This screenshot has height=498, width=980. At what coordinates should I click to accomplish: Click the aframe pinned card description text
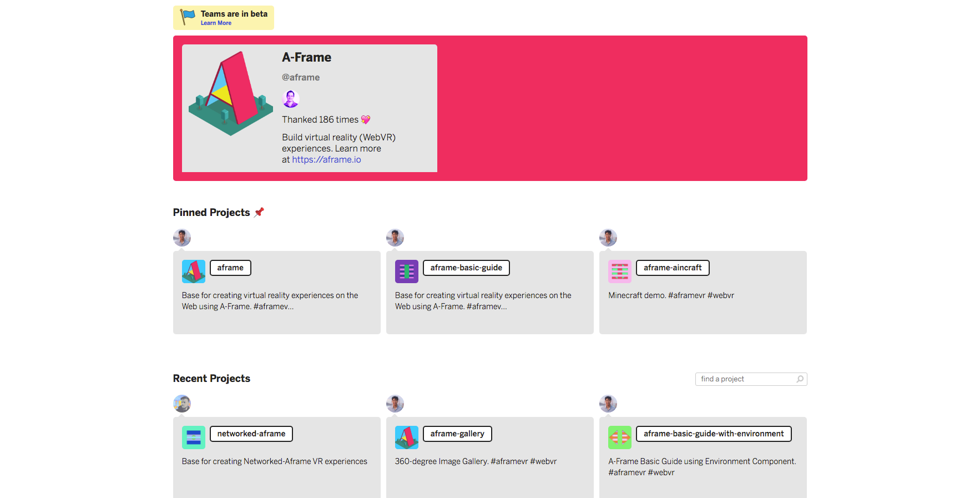tap(270, 301)
